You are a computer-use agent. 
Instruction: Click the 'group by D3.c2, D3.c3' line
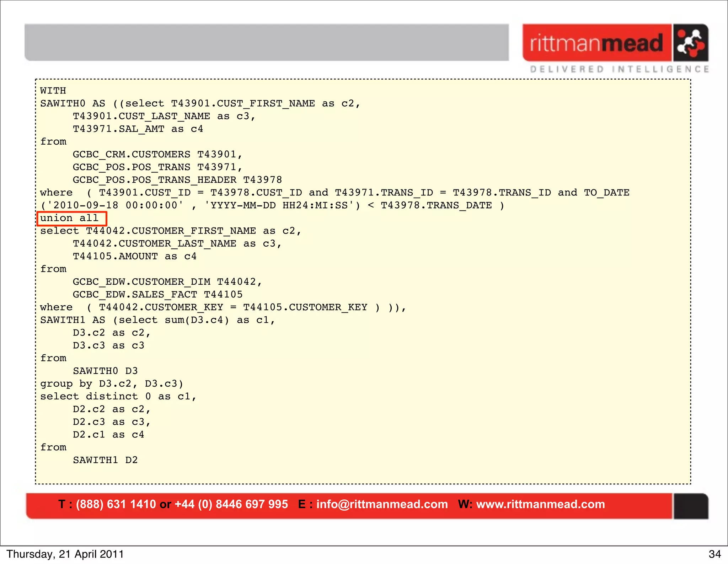pyautogui.click(x=112, y=384)
